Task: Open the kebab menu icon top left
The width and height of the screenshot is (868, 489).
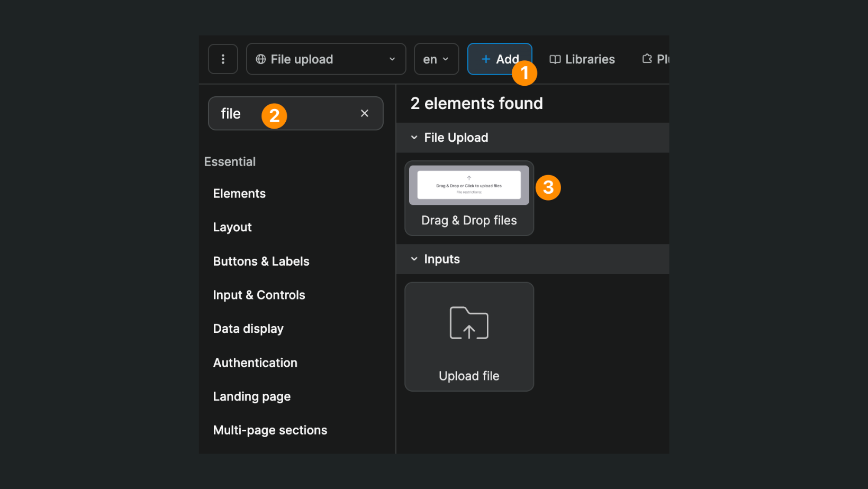Action: pyautogui.click(x=223, y=59)
